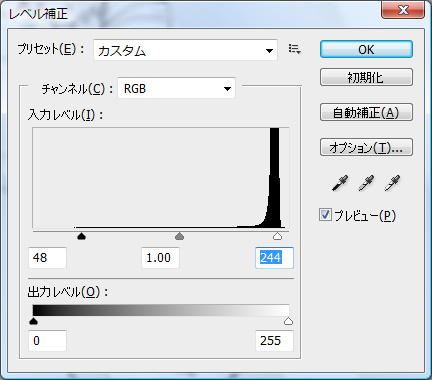Select the white point eyedropper

tap(392, 183)
